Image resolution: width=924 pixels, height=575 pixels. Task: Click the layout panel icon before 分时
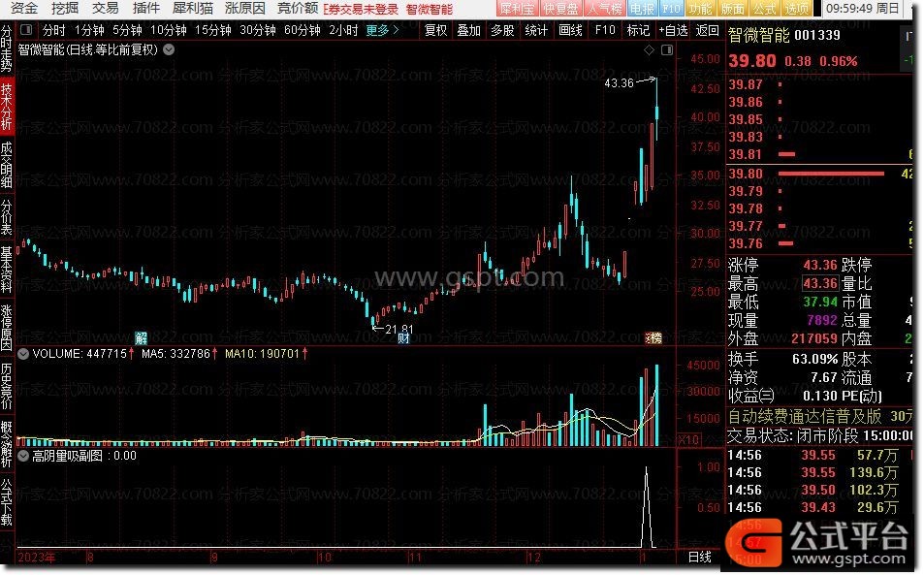26,29
